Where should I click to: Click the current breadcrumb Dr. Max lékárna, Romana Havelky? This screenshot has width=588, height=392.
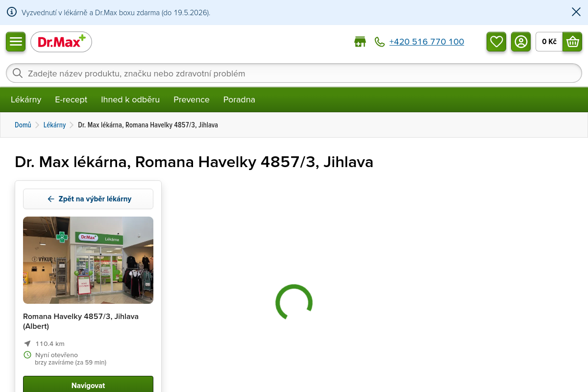point(148,125)
